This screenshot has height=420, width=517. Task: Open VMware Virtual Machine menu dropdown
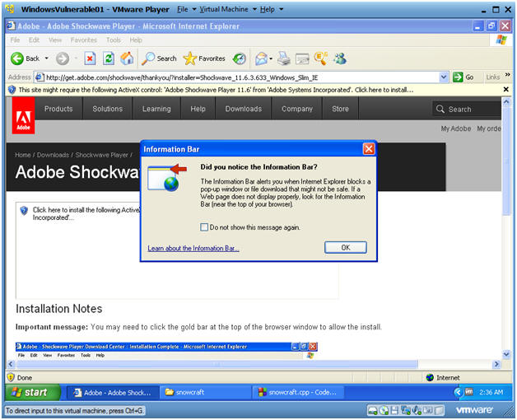[x=228, y=9]
